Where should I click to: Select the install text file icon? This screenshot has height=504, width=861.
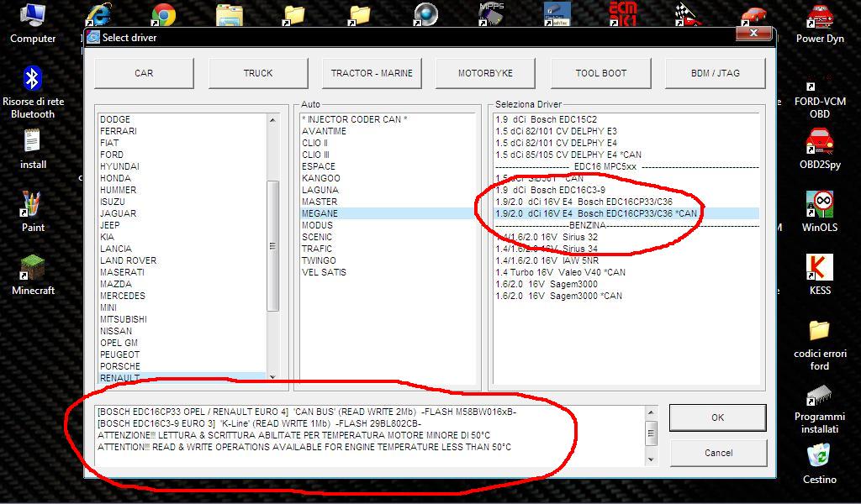[x=33, y=150]
